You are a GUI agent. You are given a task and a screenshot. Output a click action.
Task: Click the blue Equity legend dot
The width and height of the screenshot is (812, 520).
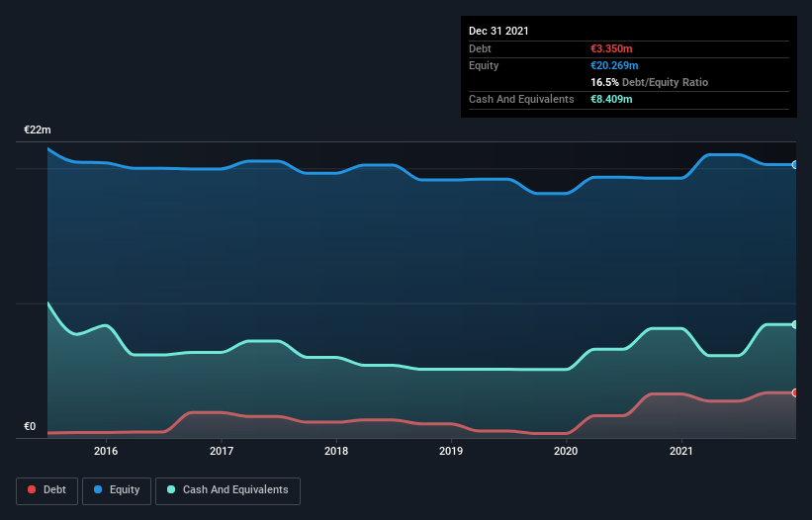point(98,489)
